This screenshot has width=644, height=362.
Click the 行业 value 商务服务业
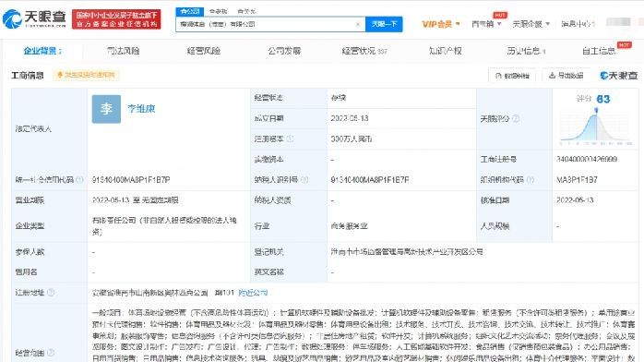pyautogui.click(x=349, y=226)
